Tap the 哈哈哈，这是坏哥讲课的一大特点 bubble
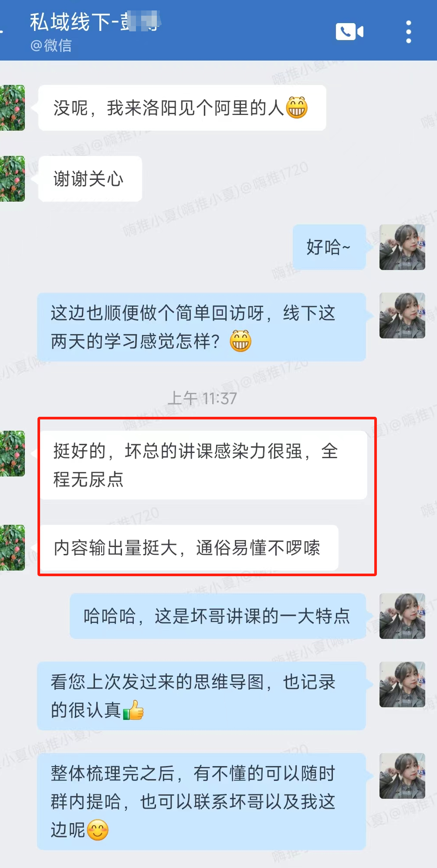The width and height of the screenshot is (437, 868). coord(217,616)
